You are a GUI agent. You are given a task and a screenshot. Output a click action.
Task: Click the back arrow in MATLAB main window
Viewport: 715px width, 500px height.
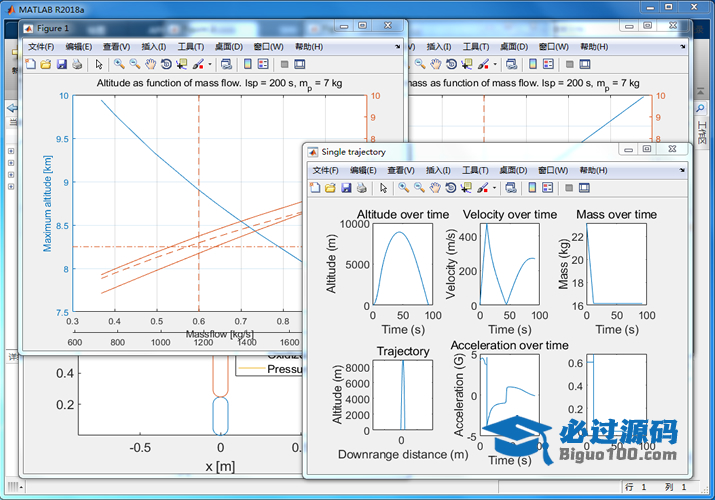[12, 108]
